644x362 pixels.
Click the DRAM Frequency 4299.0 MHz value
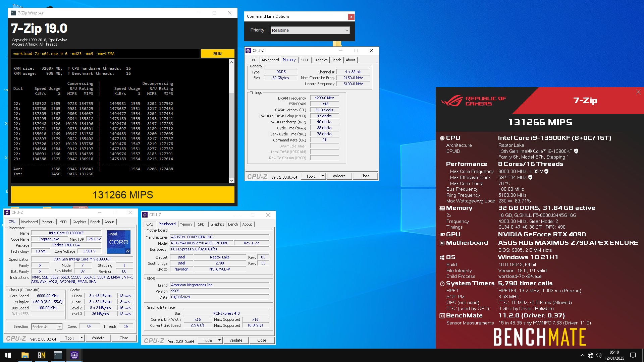coord(324,98)
